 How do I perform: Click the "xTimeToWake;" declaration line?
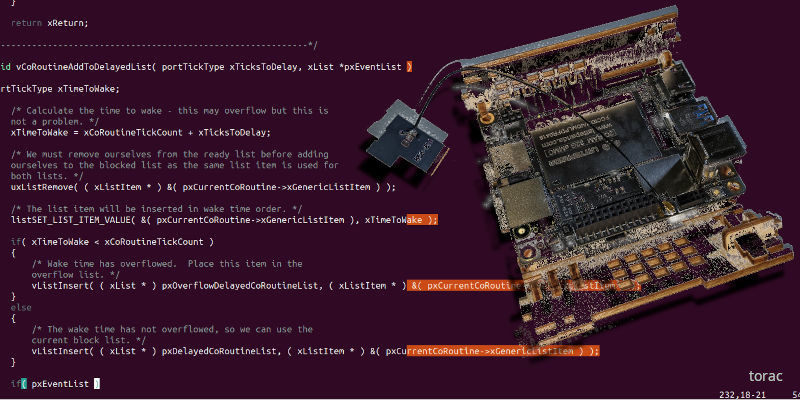pyautogui.click(x=60, y=89)
